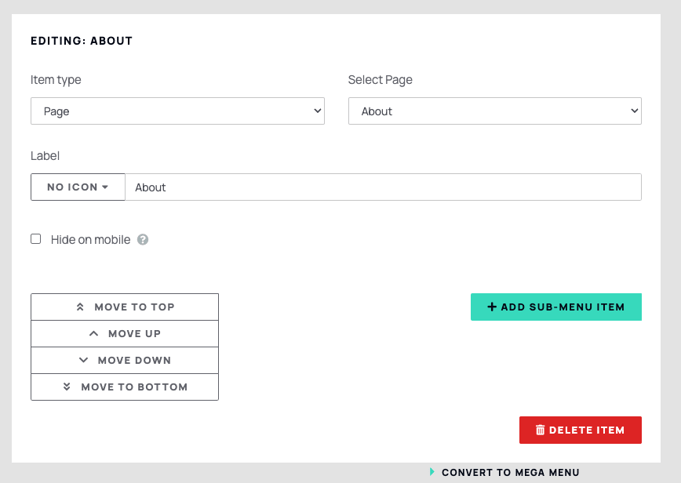This screenshot has height=483, width=681.
Task: Click into the Label text field containing About
Action: [x=383, y=187]
